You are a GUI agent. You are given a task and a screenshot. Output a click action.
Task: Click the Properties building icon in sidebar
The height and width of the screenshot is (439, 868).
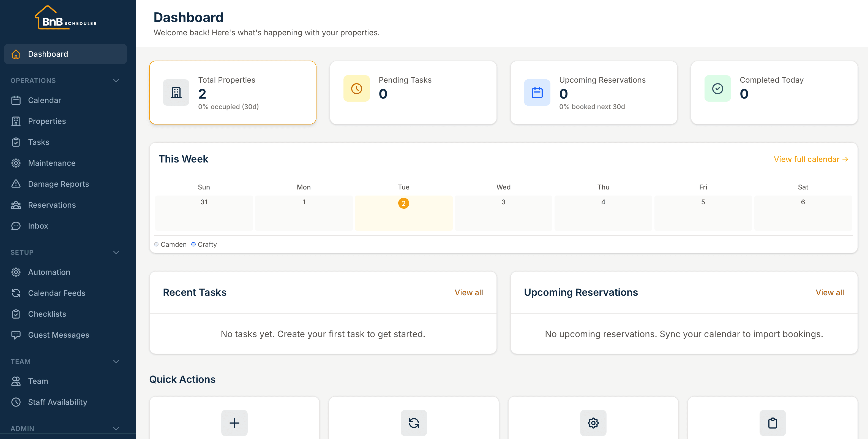click(x=16, y=121)
